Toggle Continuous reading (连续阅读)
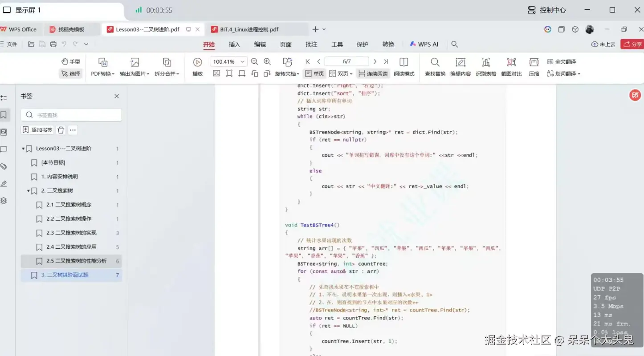 (373, 74)
